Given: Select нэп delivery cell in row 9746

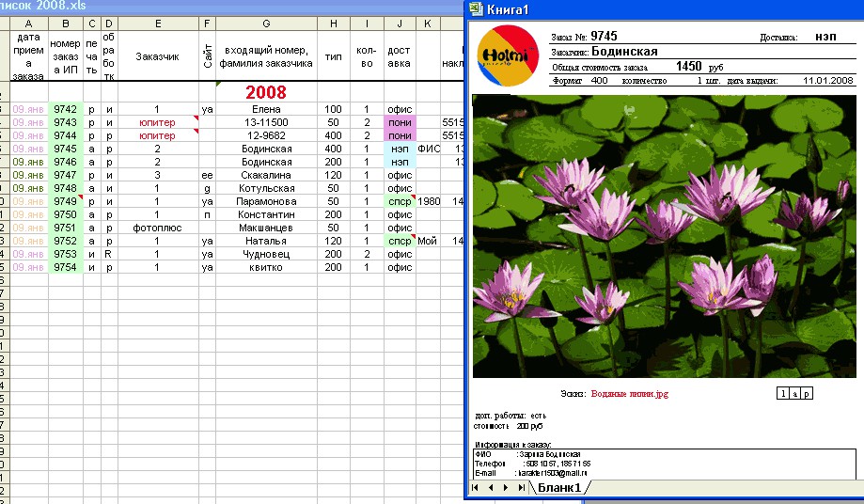Looking at the screenshot, I should [400, 162].
